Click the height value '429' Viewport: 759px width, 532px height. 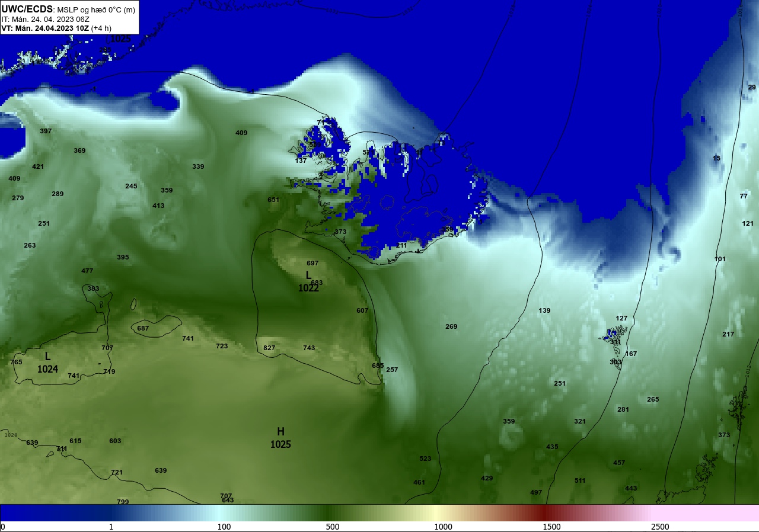point(487,478)
